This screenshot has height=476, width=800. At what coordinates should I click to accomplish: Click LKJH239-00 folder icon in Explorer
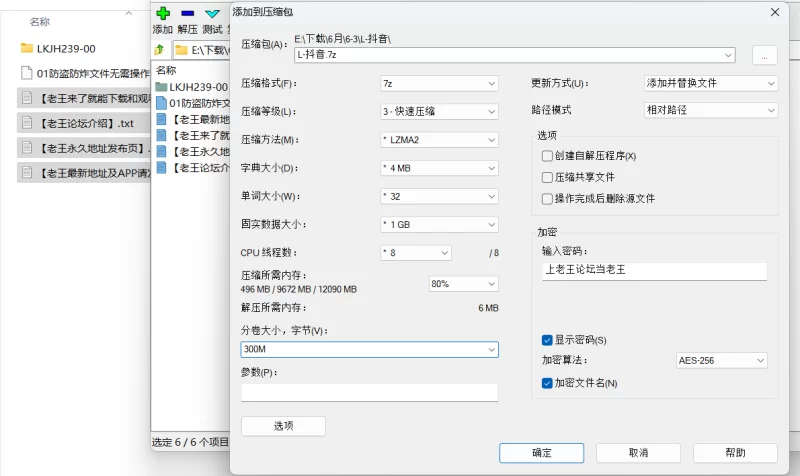(x=27, y=48)
